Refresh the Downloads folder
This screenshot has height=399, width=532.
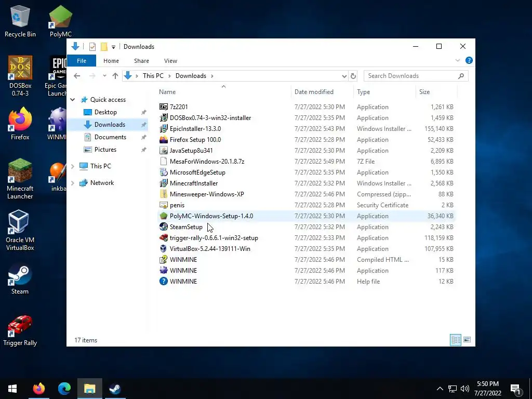pyautogui.click(x=353, y=76)
